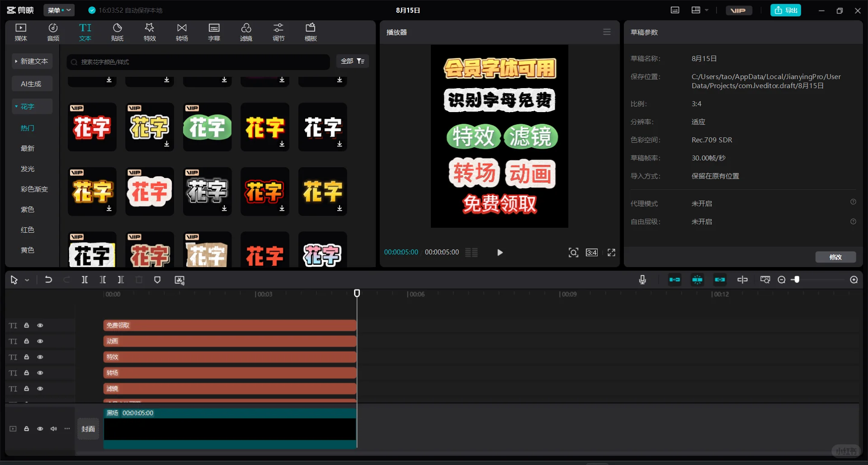Click the microphone record voiceover icon
Screen dimensions: 868x465
(x=642, y=280)
